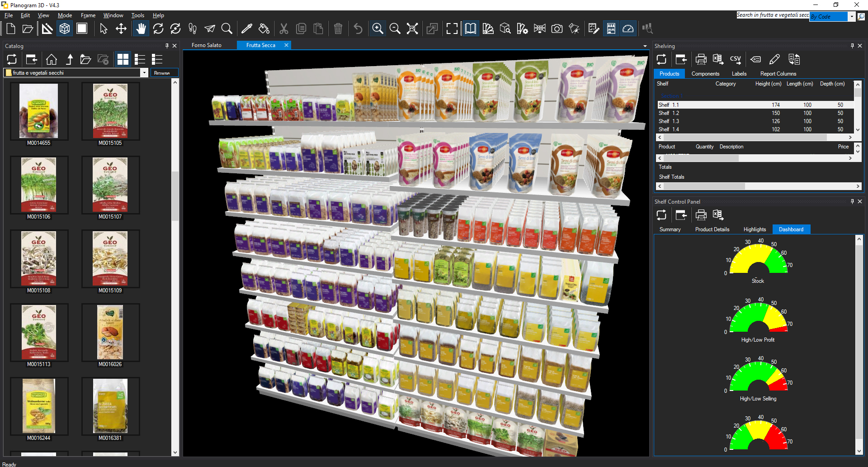Screen dimensions: 868x467
Task: Print the Shelf Control Panel report
Action: (701, 215)
